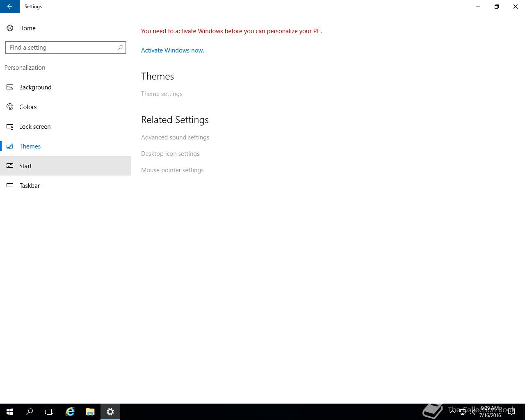Select the Background menu item
Screen dimensions: 525x420
66,87
